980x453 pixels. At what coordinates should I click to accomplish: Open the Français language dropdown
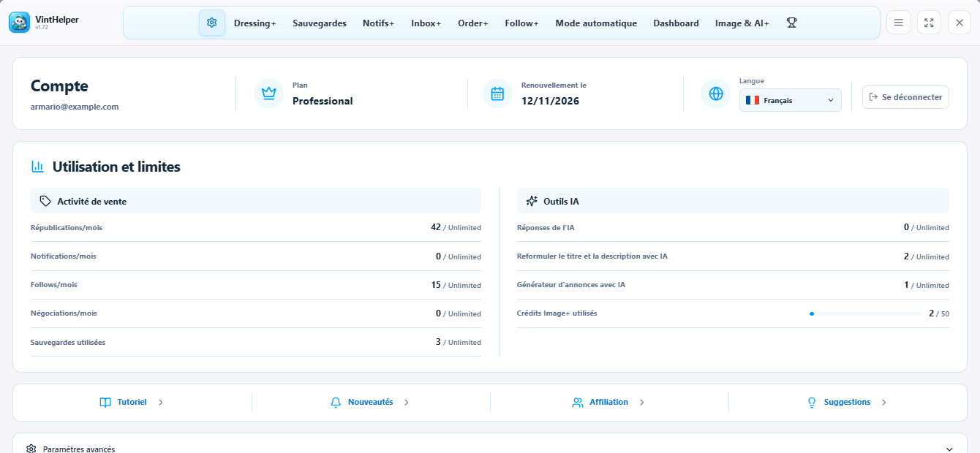click(791, 100)
